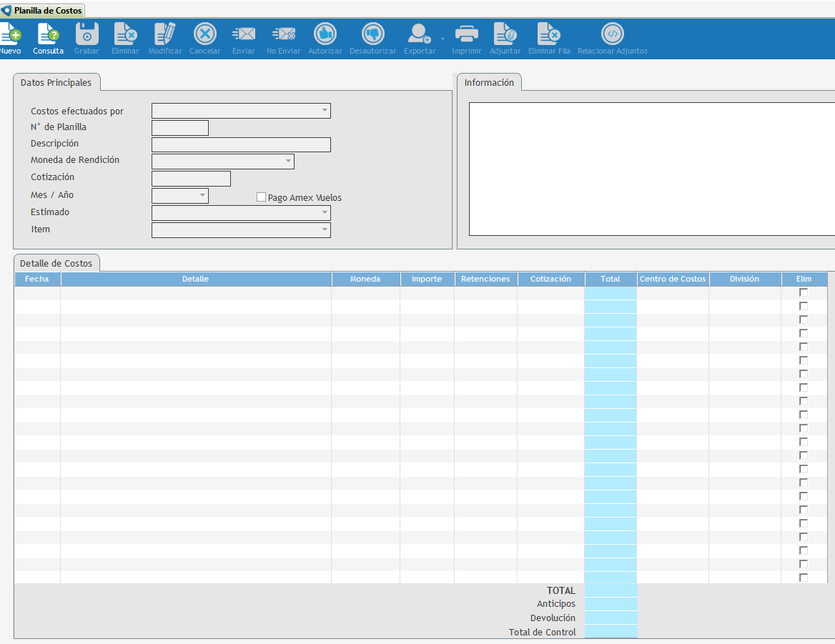Viewport: 835px width, 644px height.
Task: Switch to the Datos Principales tab
Action: (x=56, y=83)
